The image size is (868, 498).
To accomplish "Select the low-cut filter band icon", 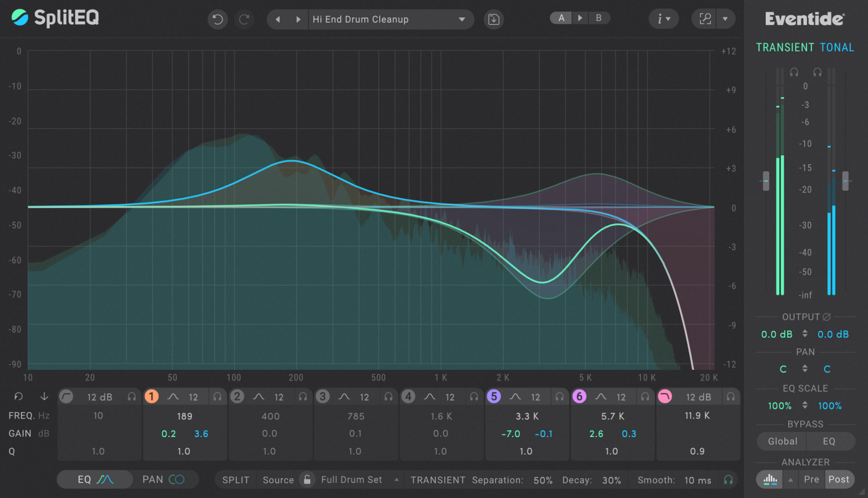I will [x=66, y=396].
